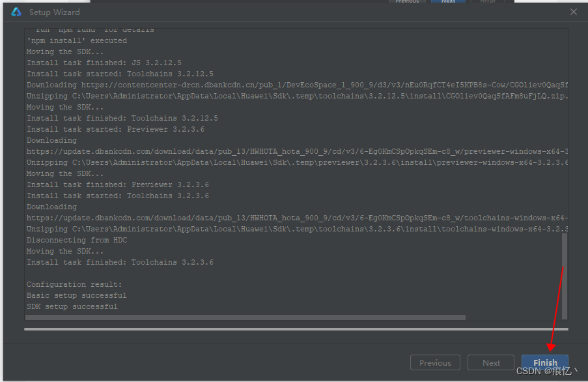Click the previewer-windows-x64 download URL line
588x382 pixels.
click(x=297, y=152)
